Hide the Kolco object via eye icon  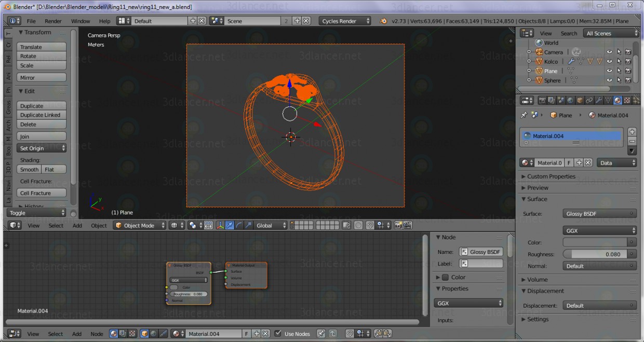(x=610, y=61)
